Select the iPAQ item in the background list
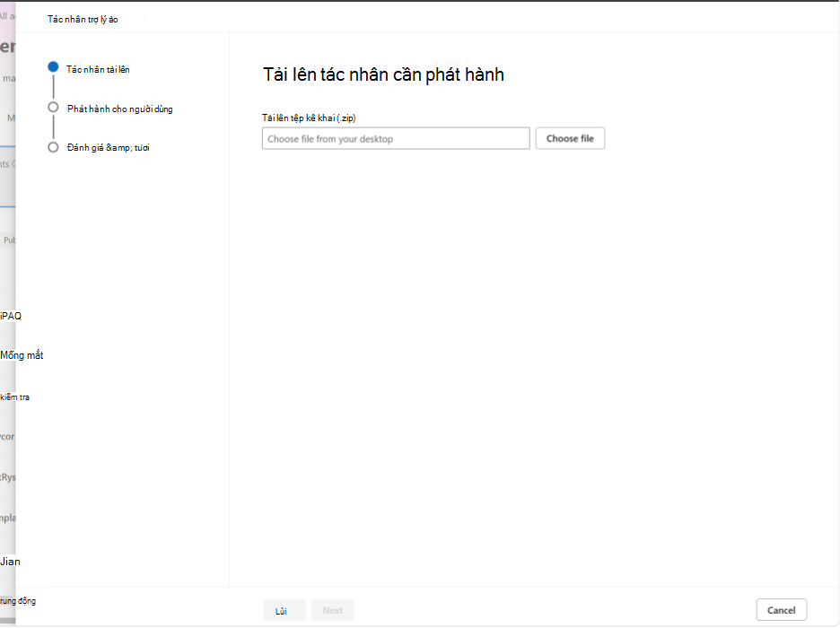The width and height of the screenshot is (840, 628). click(x=11, y=316)
